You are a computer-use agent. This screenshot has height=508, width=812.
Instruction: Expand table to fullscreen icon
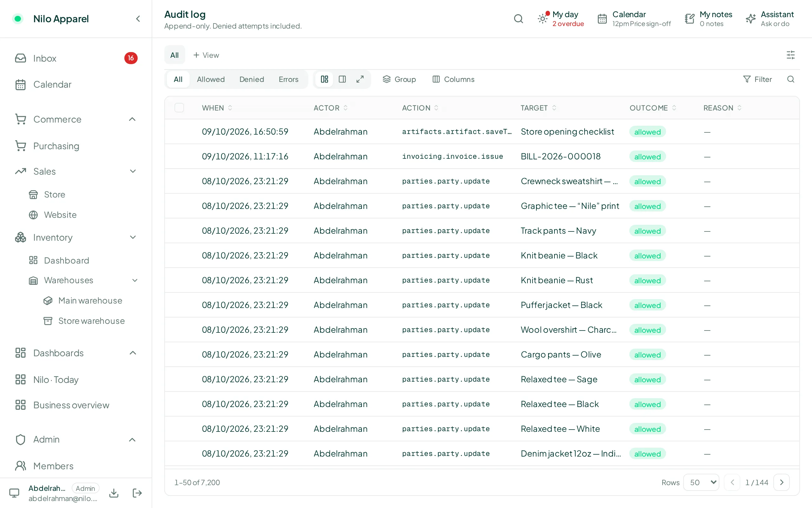click(x=360, y=79)
